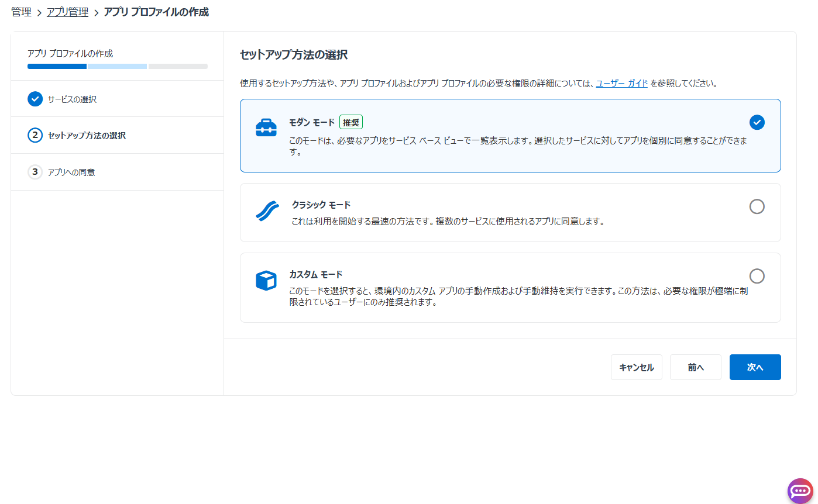Click the セットアップ方法の選択 main heading

(294, 55)
